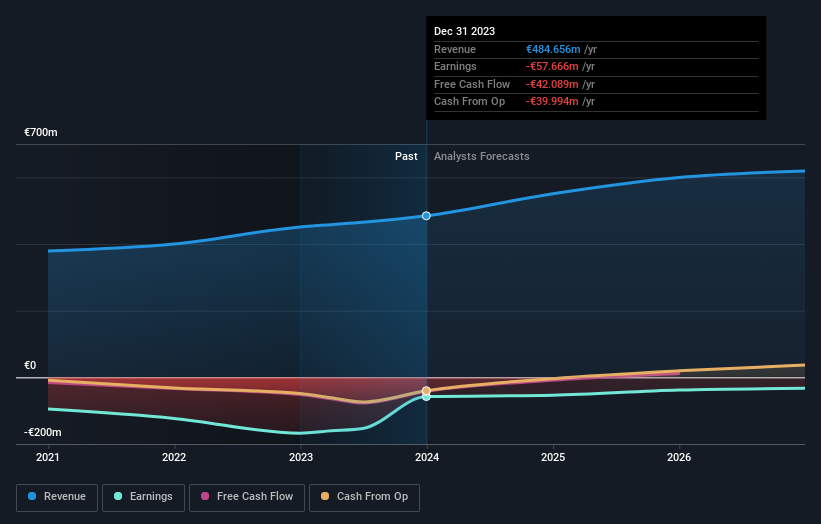Screen dimensions: 821x524
Task: Toggle the Earnings series legend button
Action: (143, 497)
